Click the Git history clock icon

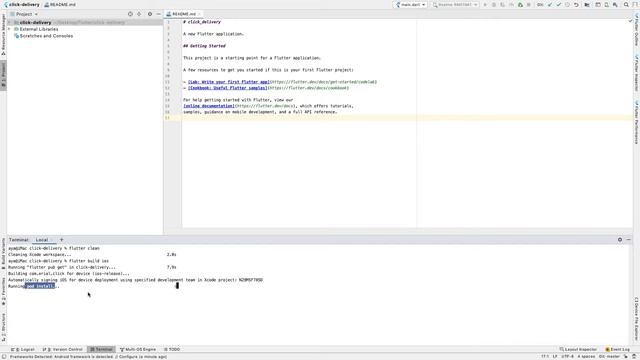click(567, 4)
